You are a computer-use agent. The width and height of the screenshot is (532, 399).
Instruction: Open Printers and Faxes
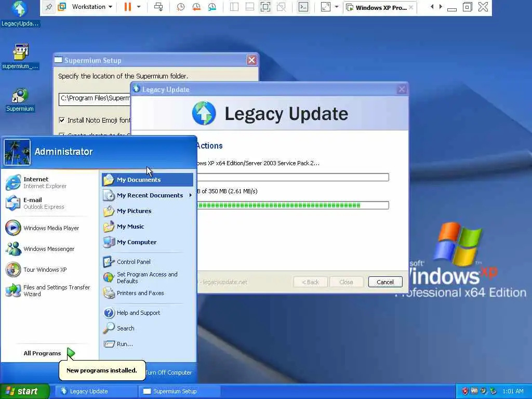(147, 293)
